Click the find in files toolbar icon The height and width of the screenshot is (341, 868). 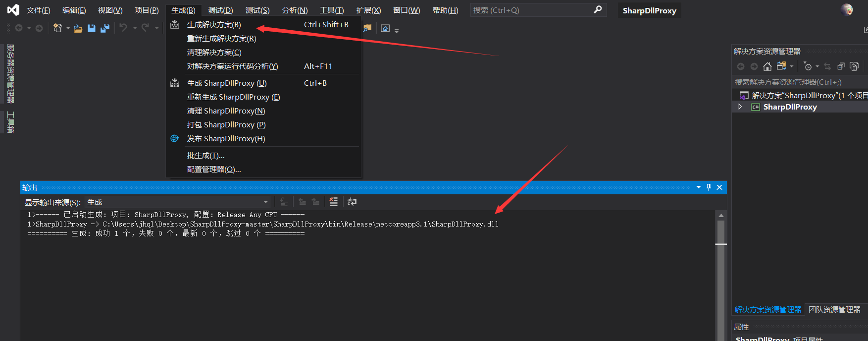point(367,28)
